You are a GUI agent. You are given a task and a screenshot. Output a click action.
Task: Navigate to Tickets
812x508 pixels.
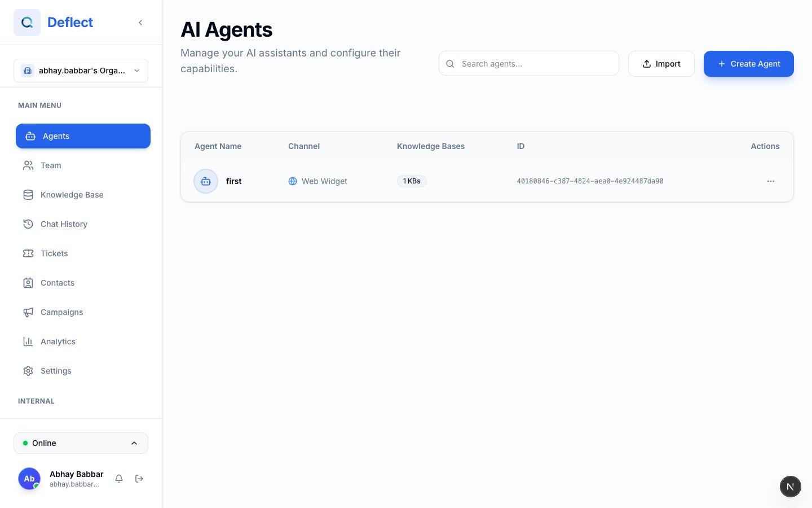[83, 253]
